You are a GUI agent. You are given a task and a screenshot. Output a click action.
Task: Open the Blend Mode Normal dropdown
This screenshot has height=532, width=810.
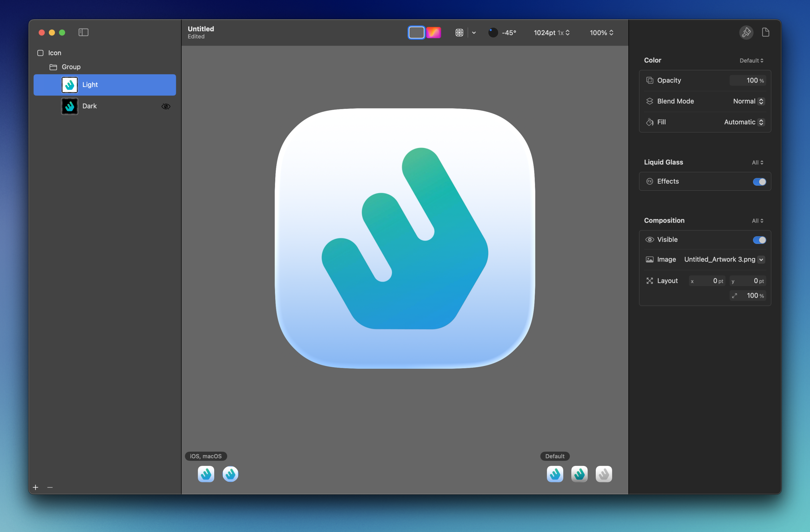[749, 101]
